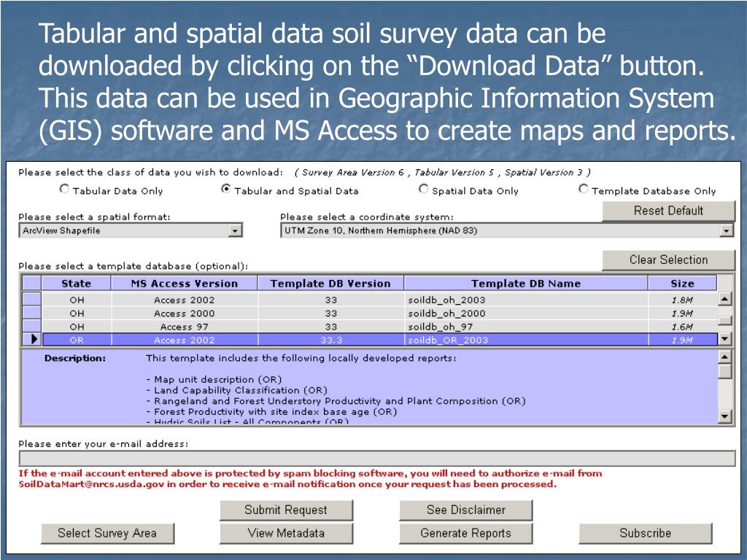
Task: Click the description box scroll down arrow
Action: [724, 416]
